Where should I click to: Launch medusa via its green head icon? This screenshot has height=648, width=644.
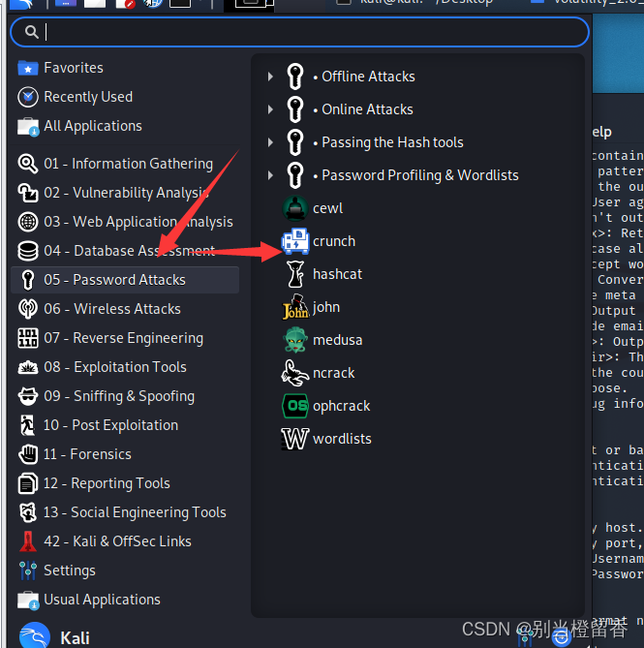pos(295,340)
